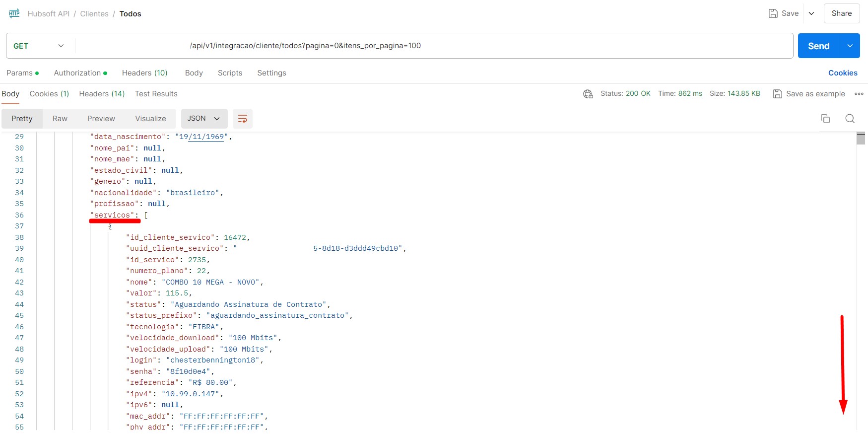Click Save as example button

coord(809,94)
